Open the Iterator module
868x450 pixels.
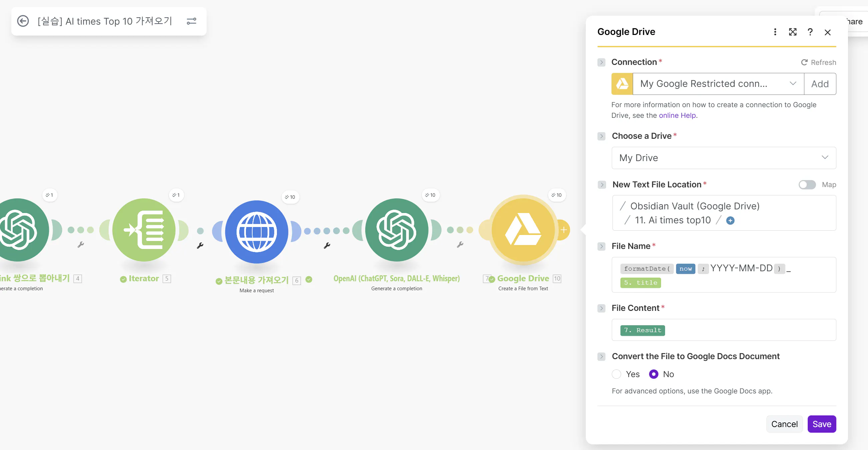(144, 230)
